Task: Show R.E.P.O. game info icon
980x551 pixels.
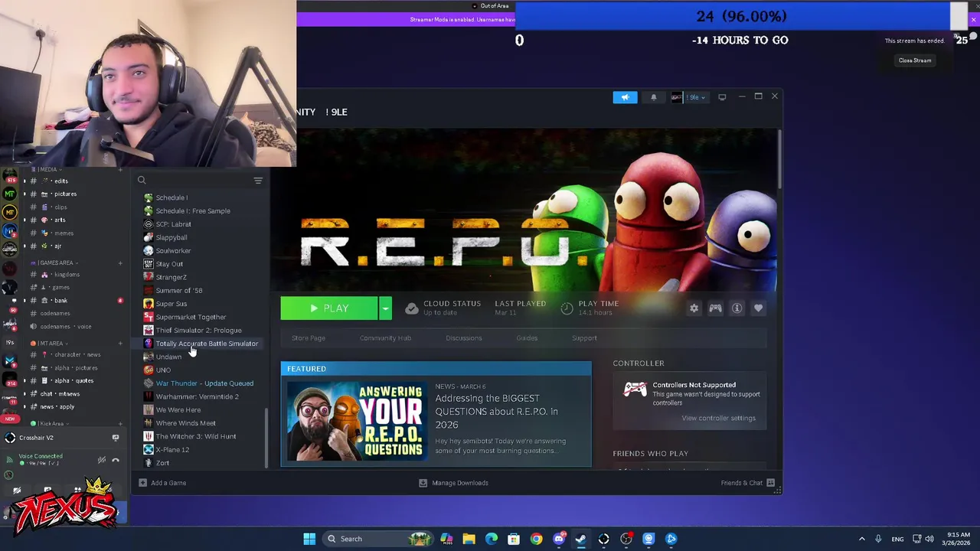Action: 737,308
